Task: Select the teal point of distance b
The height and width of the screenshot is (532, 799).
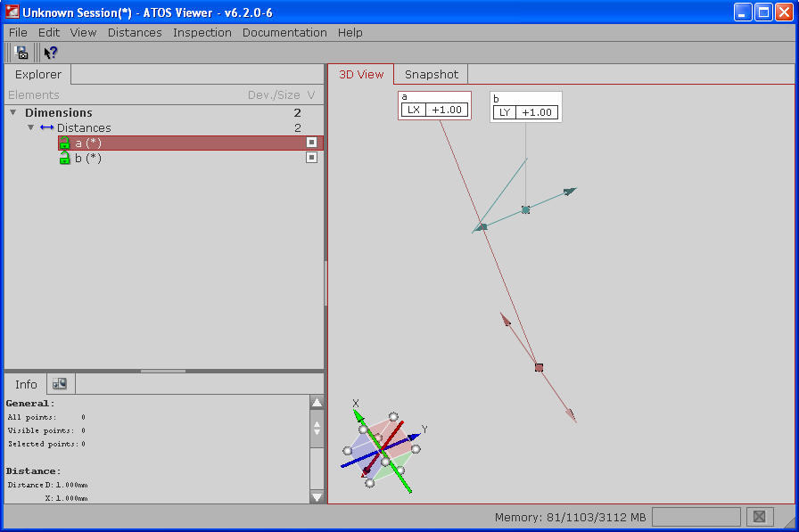Action: click(526, 209)
